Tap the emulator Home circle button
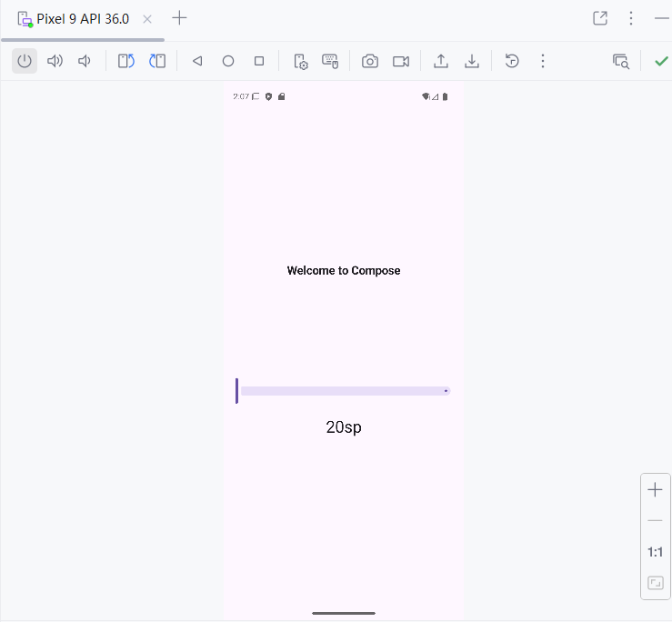Screen dimensions: 672x622 tap(228, 61)
